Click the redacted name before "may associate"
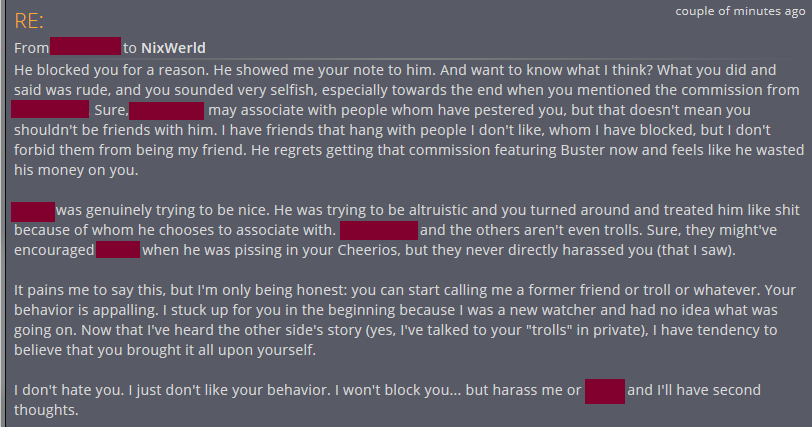 click(x=166, y=110)
